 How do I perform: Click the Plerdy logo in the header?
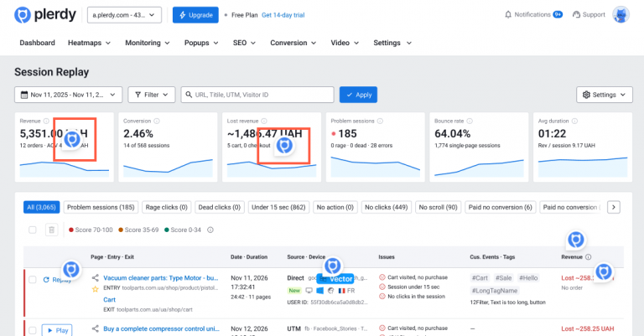tap(45, 15)
